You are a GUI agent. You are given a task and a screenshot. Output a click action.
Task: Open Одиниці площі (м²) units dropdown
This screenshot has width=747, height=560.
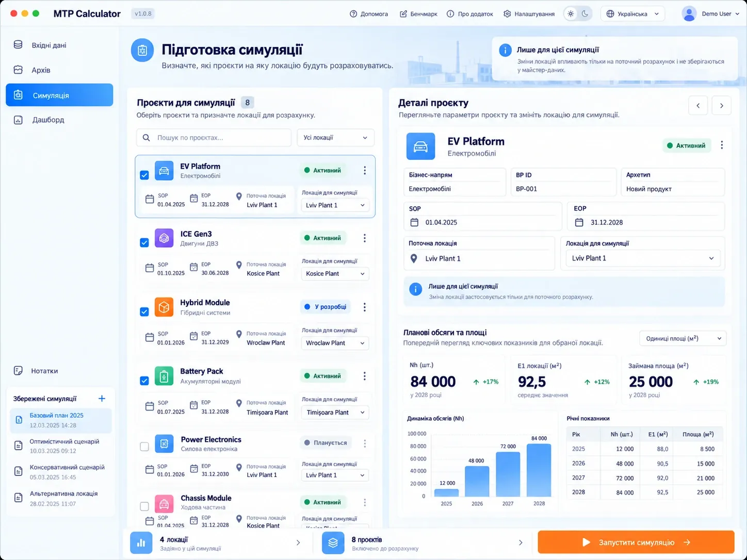tap(683, 338)
